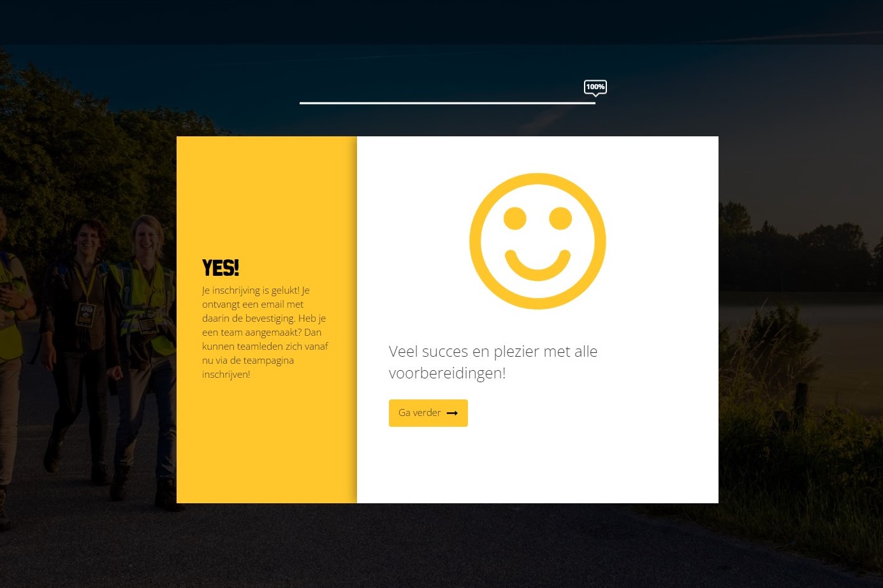
Task: Click the YES! heading
Action: coord(221,268)
